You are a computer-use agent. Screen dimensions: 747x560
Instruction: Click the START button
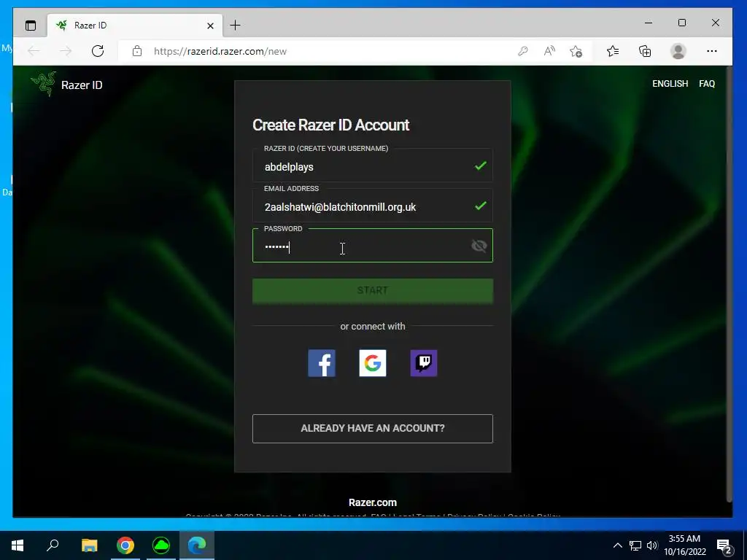(373, 290)
